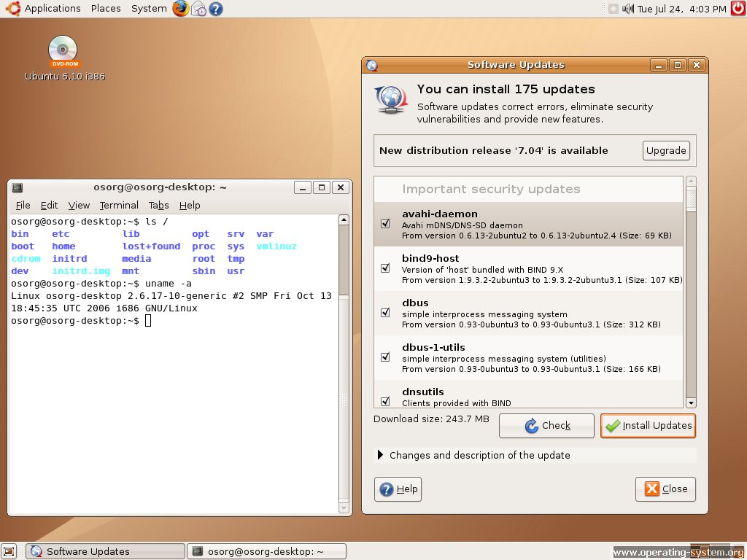This screenshot has width=747, height=560.
Task: Click 'Download size: 243.7 MB' text
Action: click(431, 419)
